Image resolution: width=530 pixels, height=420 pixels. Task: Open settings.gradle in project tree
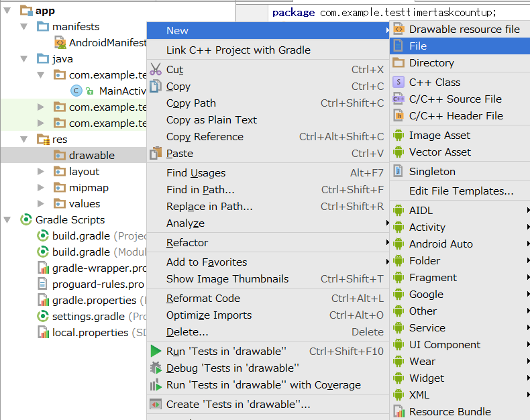click(88, 317)
